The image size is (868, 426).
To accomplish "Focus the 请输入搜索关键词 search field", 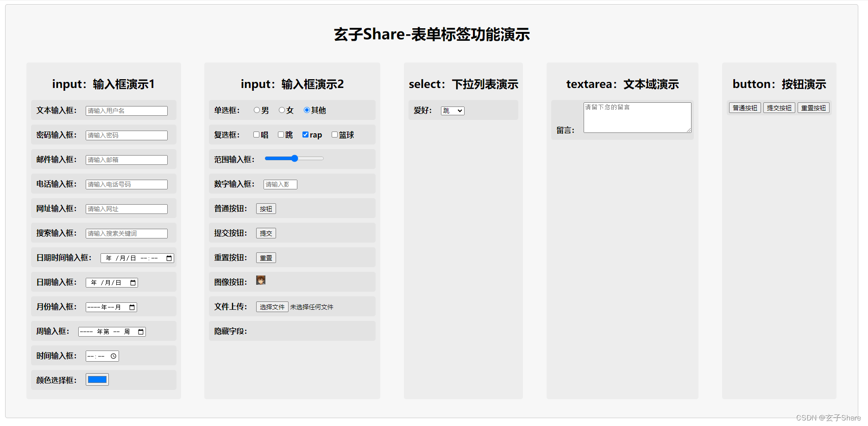I will tap(126, 233).
